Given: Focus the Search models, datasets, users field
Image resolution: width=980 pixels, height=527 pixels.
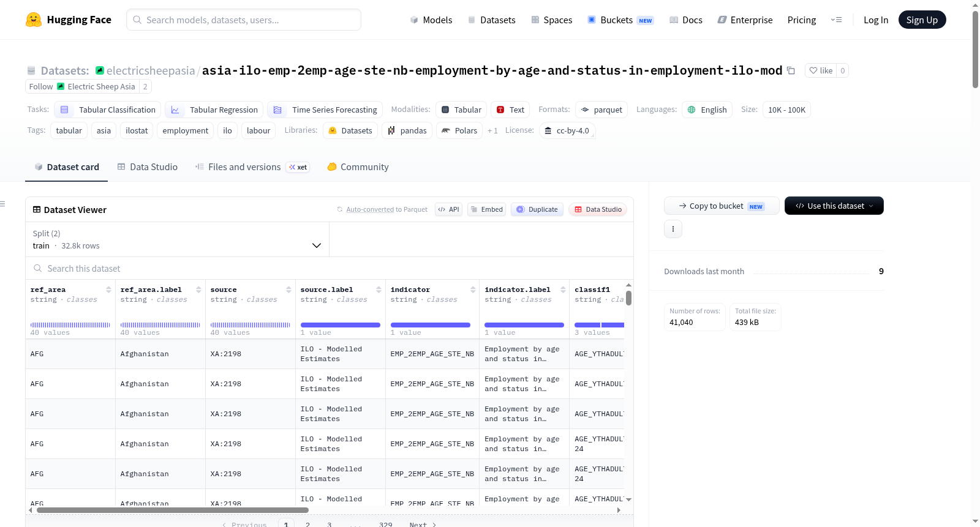Looking at the screenshot, I should (x=244, y=20).
